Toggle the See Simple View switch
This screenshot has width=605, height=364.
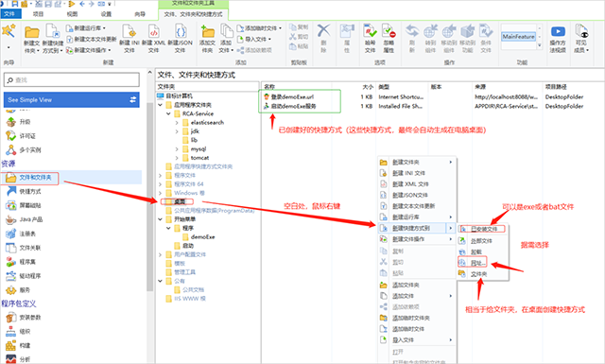click(x=132, y=99)
